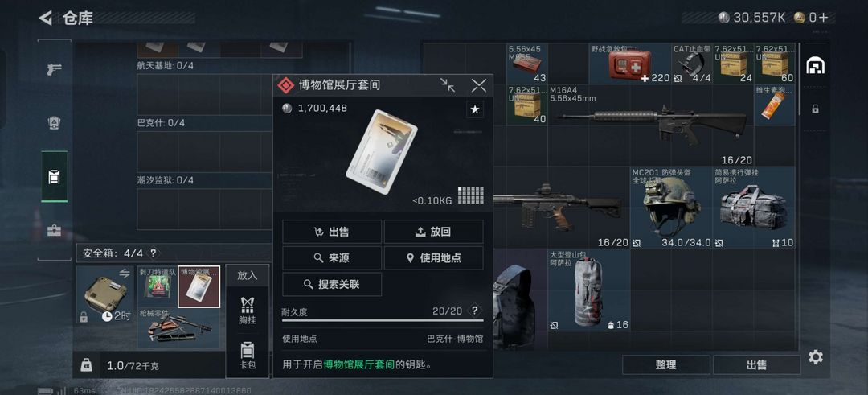Collapse the item detail panel with shrink arrows
This screenshot has width=868, height=395.
click(x=448, y=84)
